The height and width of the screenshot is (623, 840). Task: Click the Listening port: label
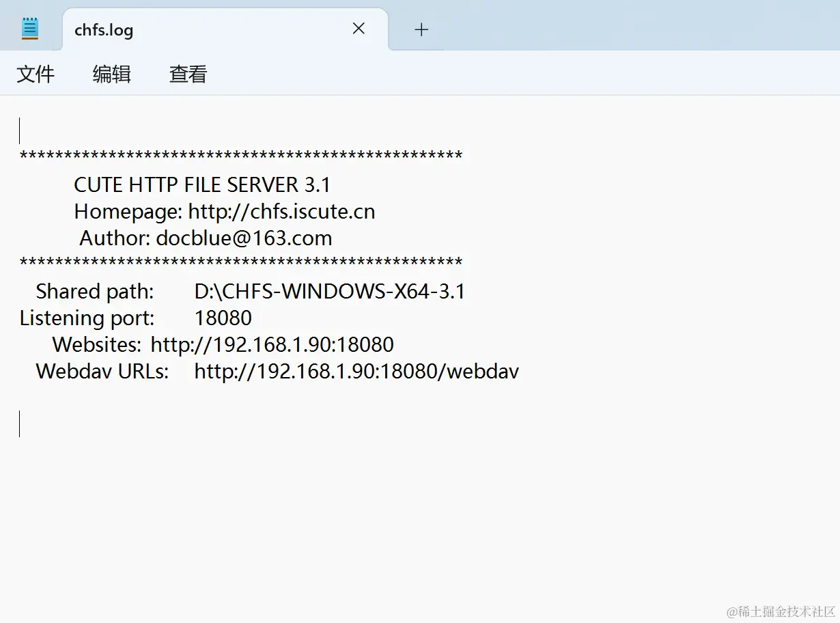click(x=87, y=318)
